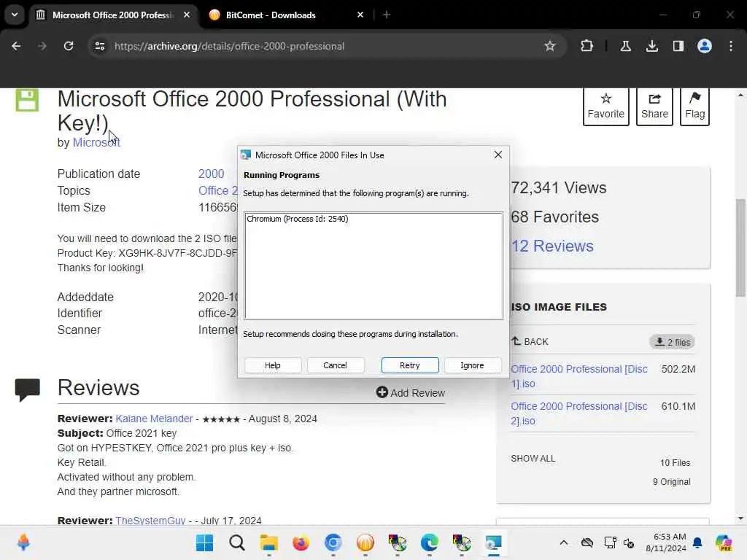The image size is (747, 560).
Task: Click Add Review
Action: click(410, 392)
